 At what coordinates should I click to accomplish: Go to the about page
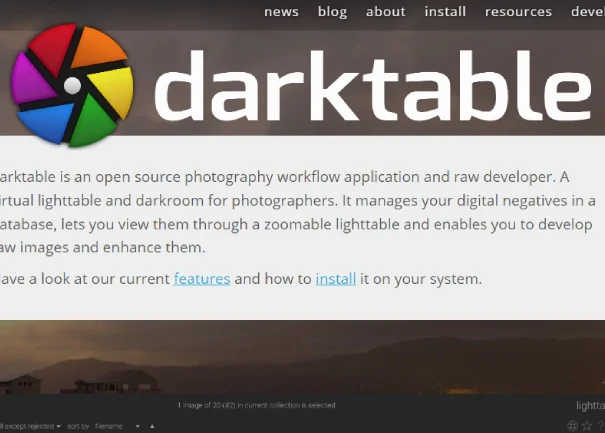[x=385, y=12]
